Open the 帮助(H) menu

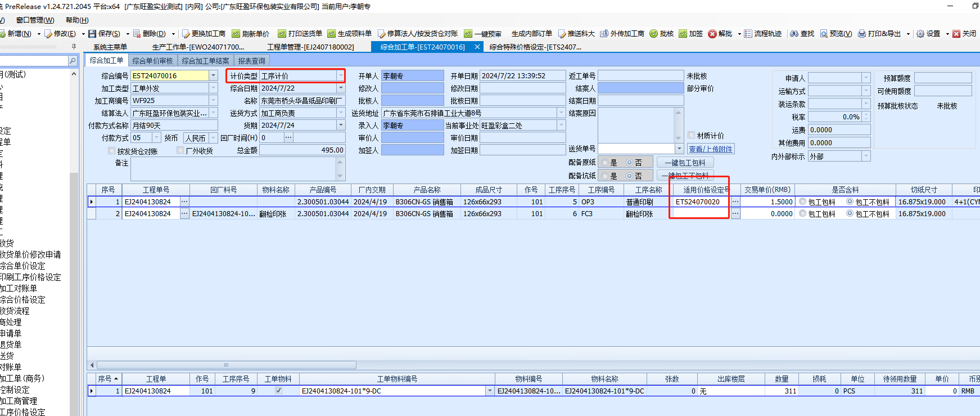[x=77, y=20]
